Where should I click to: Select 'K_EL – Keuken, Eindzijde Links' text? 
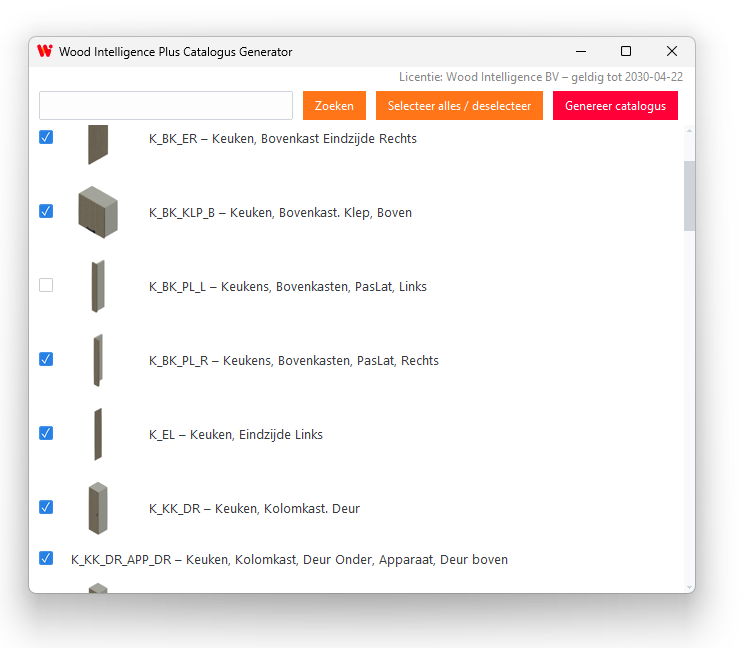tap(236, 435)
